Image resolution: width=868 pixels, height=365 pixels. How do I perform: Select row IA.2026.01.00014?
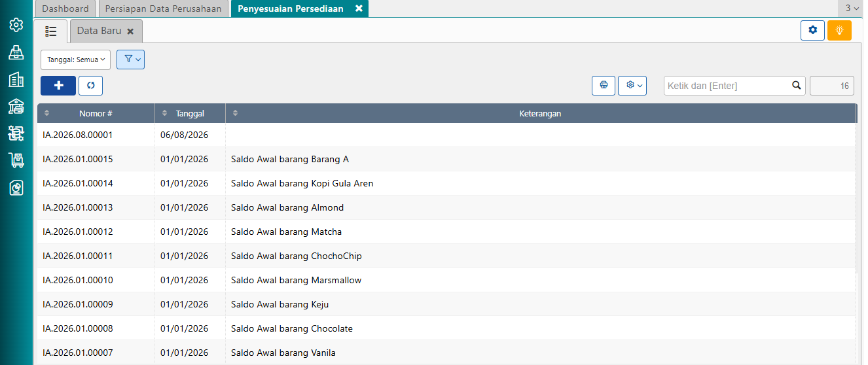pos(446,183)
